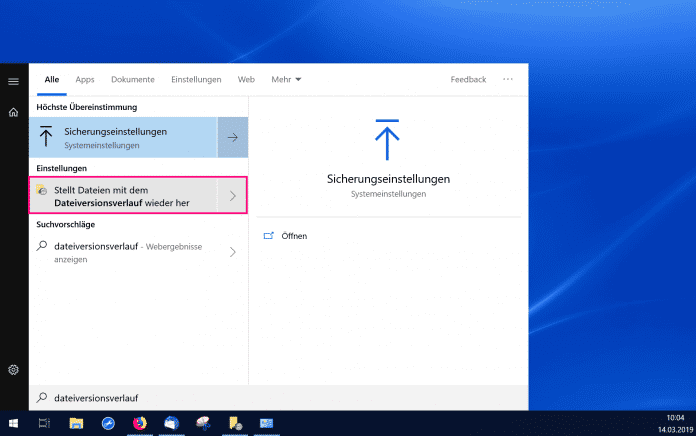Click the more options ellipsis icon
Viewport: 696px width, 436px height.
coord(508,79)
